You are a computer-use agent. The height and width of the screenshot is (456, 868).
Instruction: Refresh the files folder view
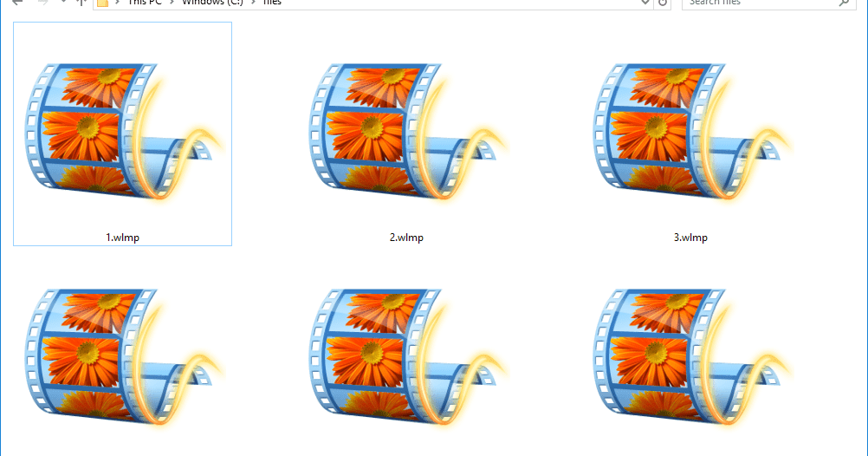click(663, 3)
